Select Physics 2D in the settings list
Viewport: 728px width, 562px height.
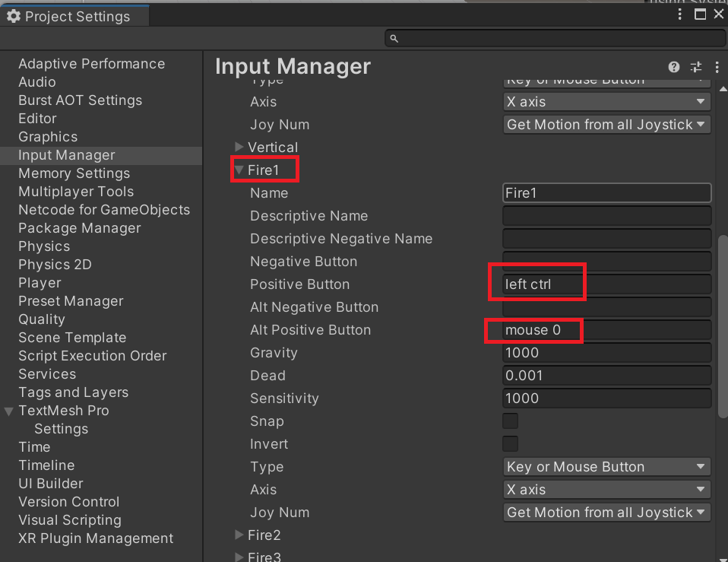(55, 265)
